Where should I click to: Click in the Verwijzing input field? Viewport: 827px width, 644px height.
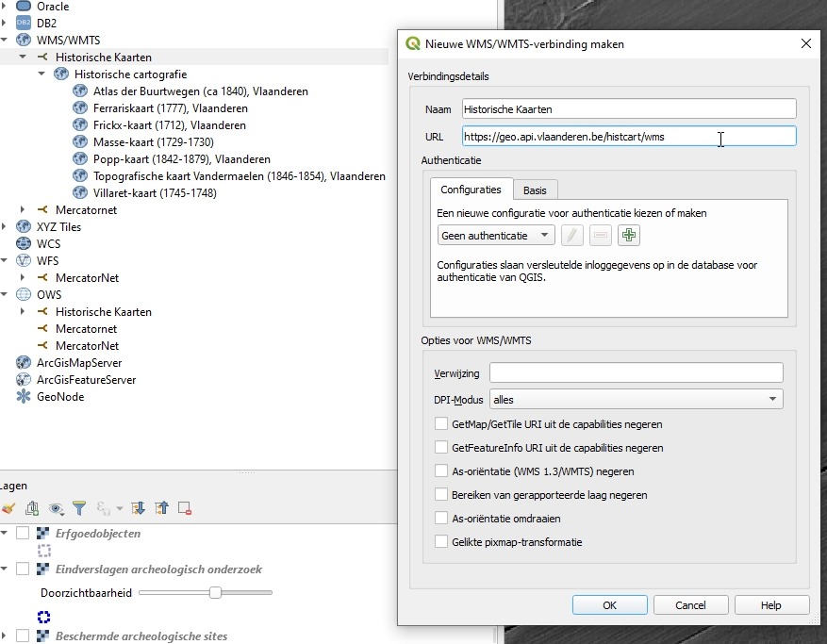[637, 372]
